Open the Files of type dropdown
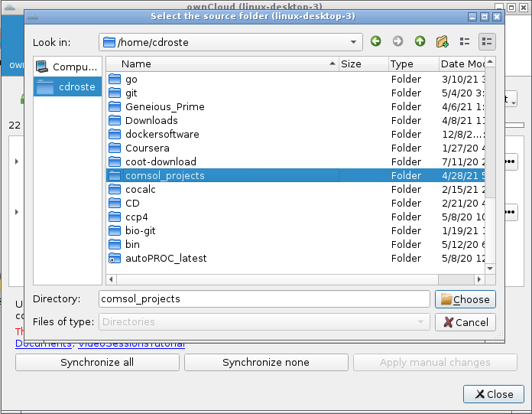Screen dimensions: 532x414 tap(264, 321)
